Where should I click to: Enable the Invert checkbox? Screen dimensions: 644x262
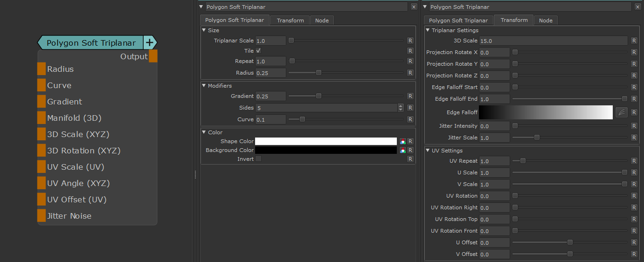click(x=258, y=159)
